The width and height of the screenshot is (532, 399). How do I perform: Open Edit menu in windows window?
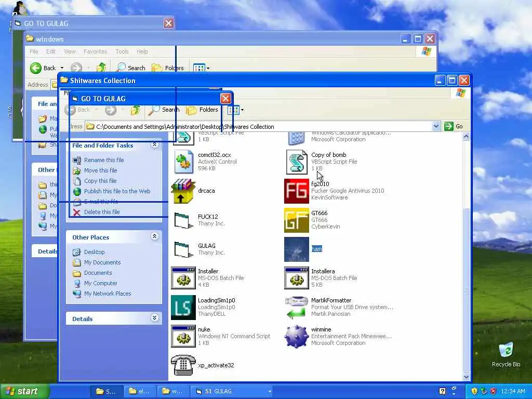[x=51, y=51]
